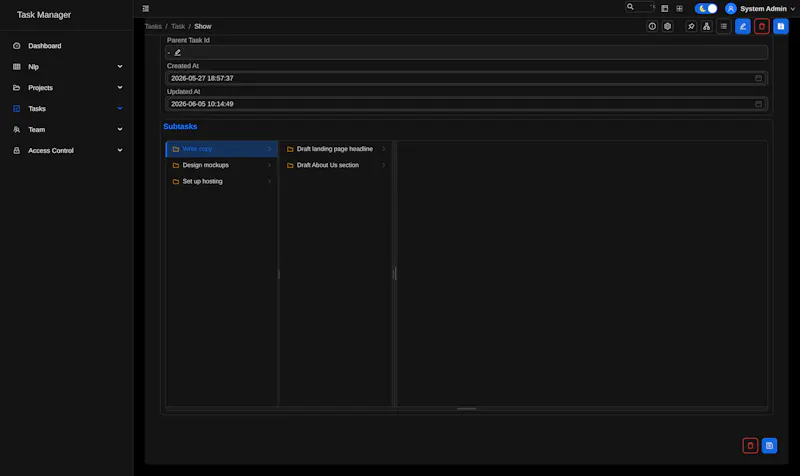Pin this record with the pin icon
Screen dimensions: 800x476
[x=691, y=27]
